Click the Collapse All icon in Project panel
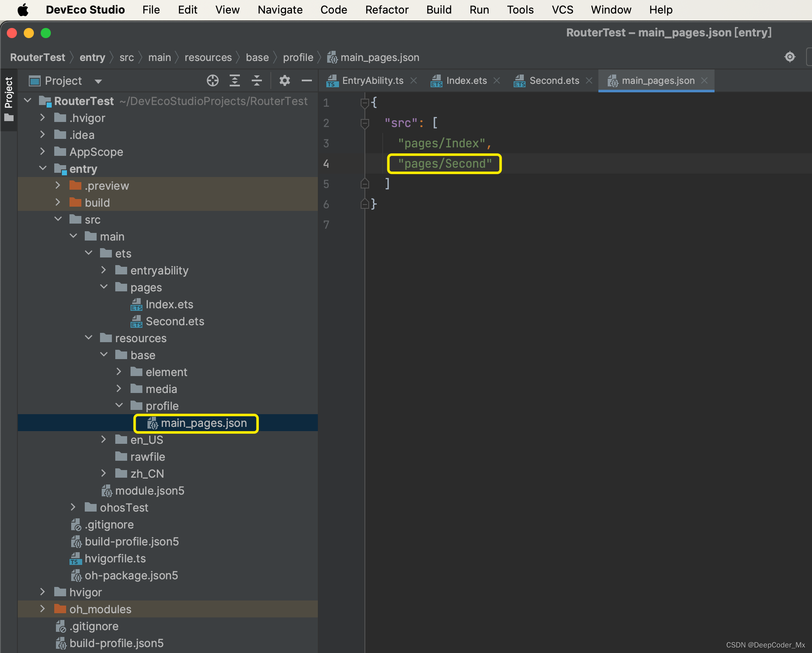The height and width of the screenshot is (653, 812). coord(257,80)
